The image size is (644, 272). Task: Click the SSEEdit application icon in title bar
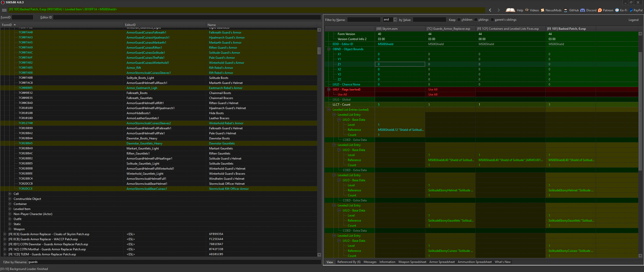pyautogui.click(x=3, y=2)
